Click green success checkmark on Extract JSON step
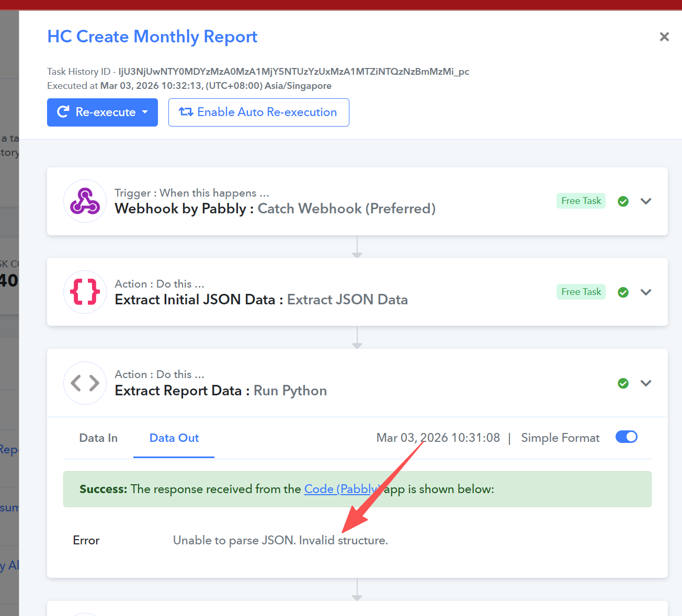This screenshot has height=616, width=682. (623, 292)
